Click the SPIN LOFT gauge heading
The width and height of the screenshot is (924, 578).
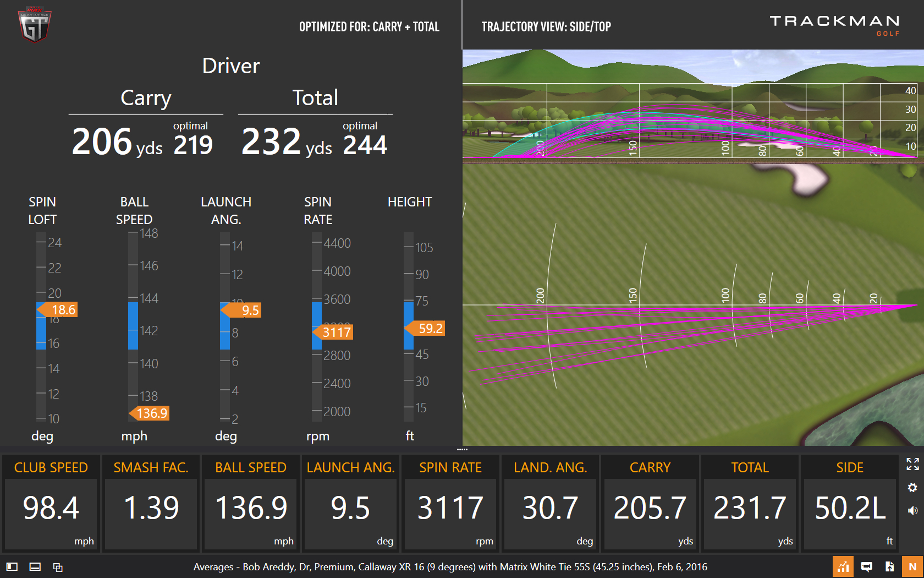[x=42, y=210]
